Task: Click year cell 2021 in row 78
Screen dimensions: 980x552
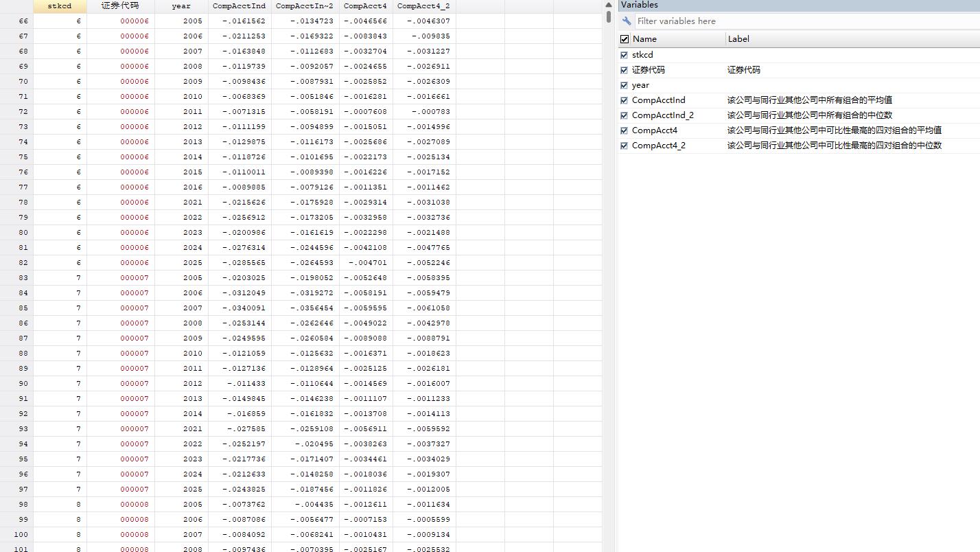Action: pos(181,203)
